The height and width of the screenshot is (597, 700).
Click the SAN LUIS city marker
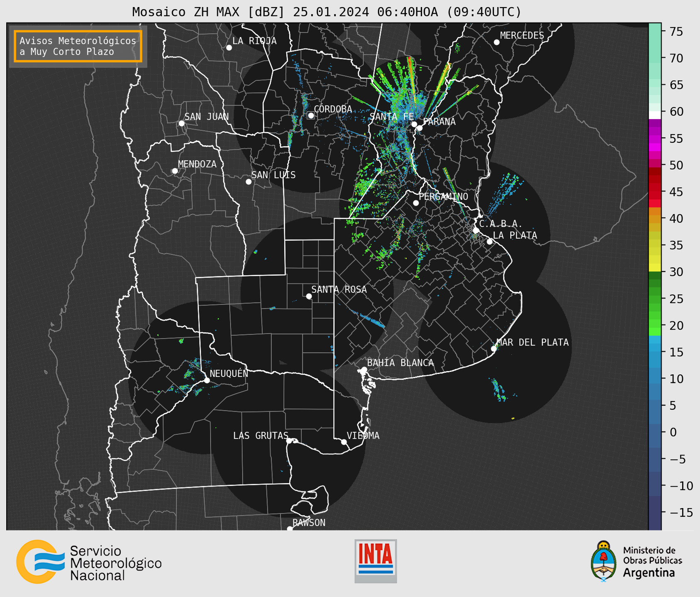pos(249,182)
